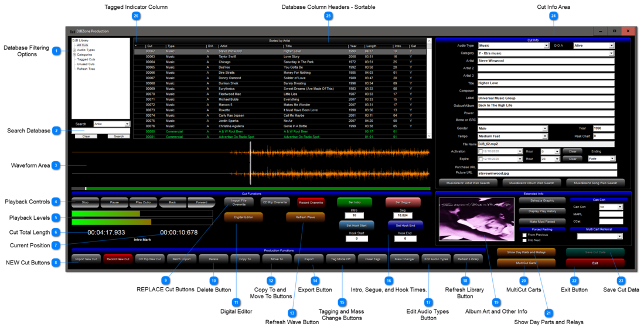Open the Mass Changer

(x=404, y=259)
